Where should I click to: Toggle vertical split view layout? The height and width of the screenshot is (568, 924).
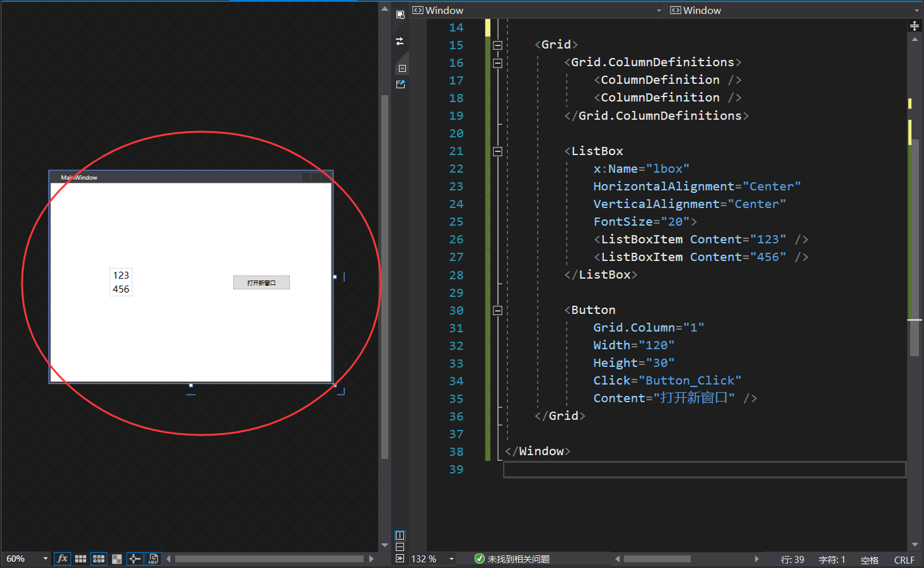(400, 536)
